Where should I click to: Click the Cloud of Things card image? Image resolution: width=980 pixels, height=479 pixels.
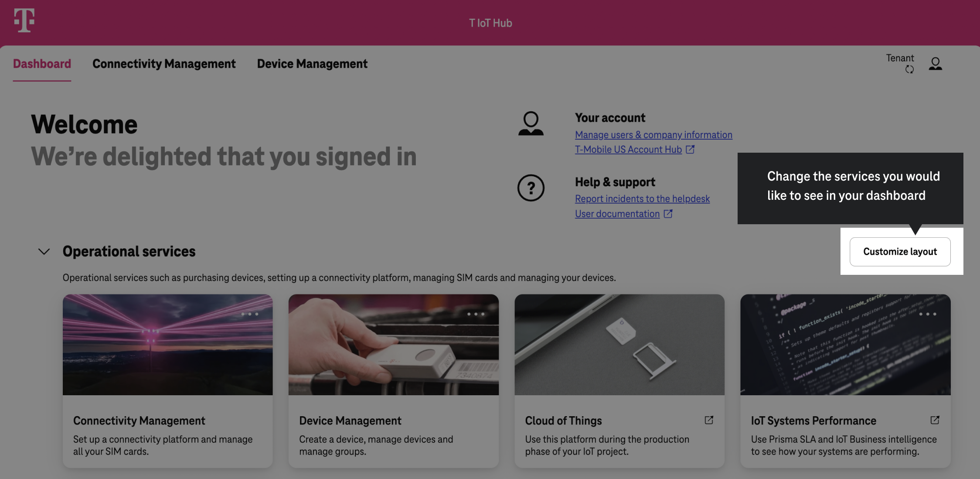pyautogui.click(x=619, y=345)
